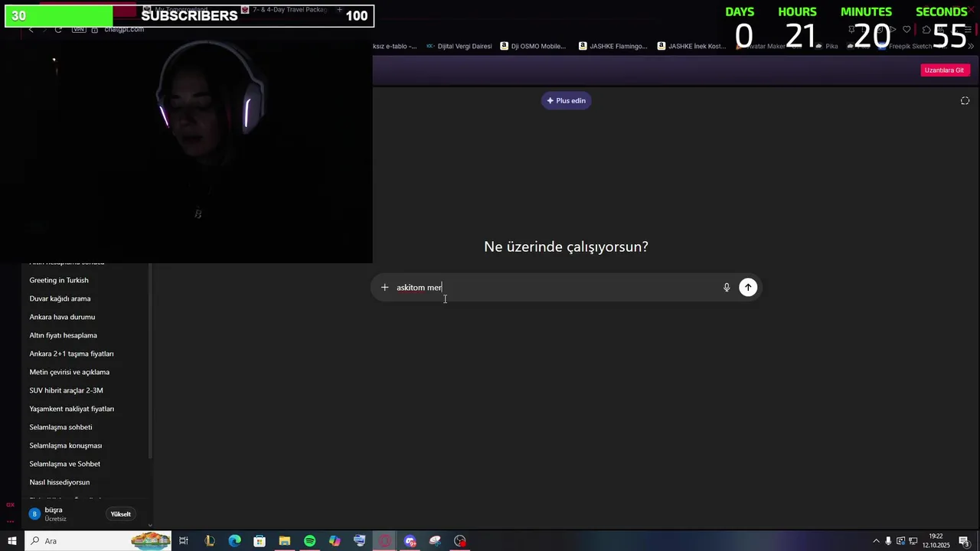Open the Discord icon on the taskbar

[410, 541]
